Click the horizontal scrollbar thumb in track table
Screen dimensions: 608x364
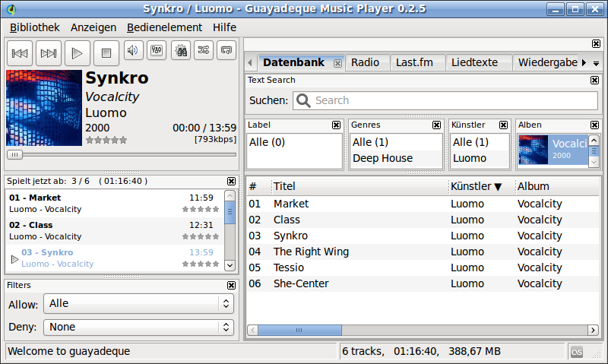299,331
